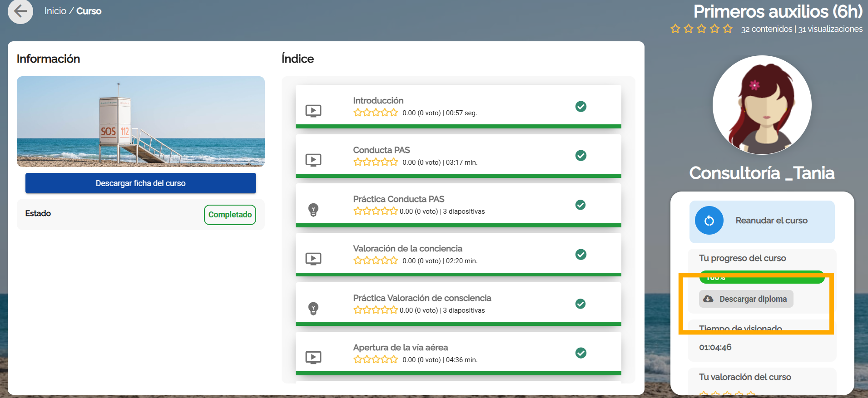
Task: Click the video icon for Valoración de la conciencia
Action: [313, 259]
